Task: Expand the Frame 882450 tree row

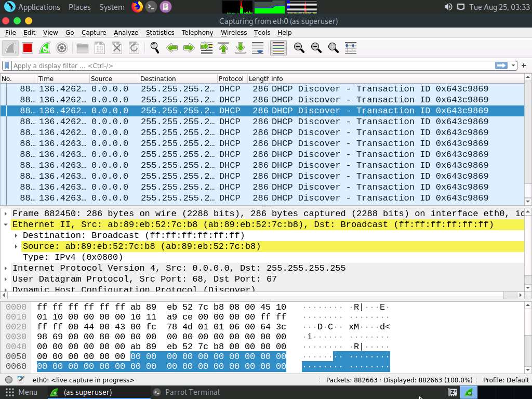Action: pos(6,214)
